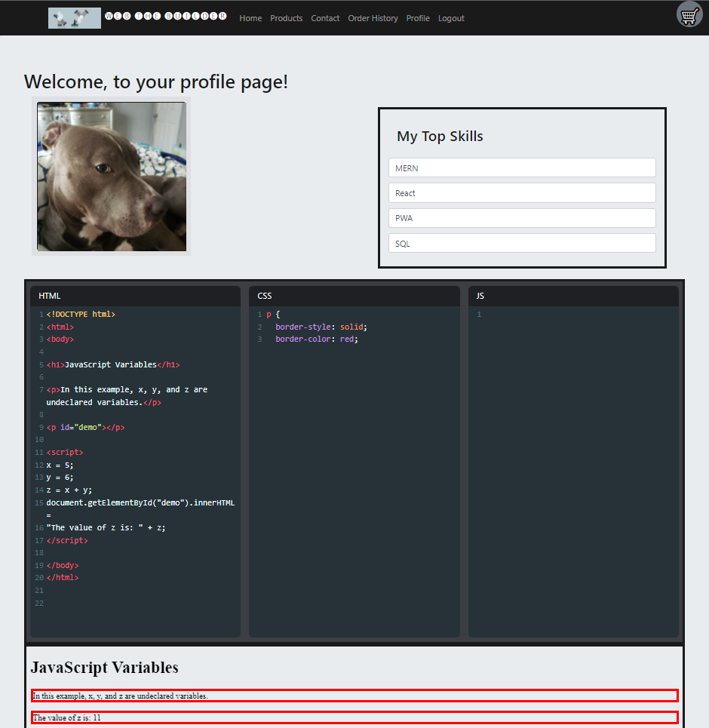Go to the Home page
709x728 pixels.
pos(250,18)
